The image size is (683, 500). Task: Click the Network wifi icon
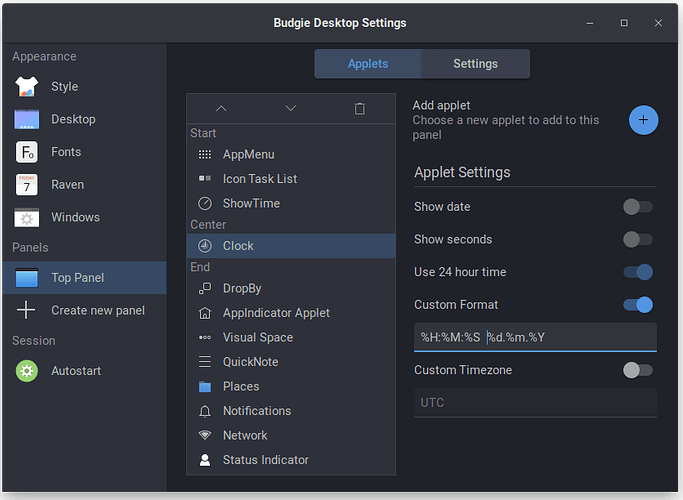[205, 436]
